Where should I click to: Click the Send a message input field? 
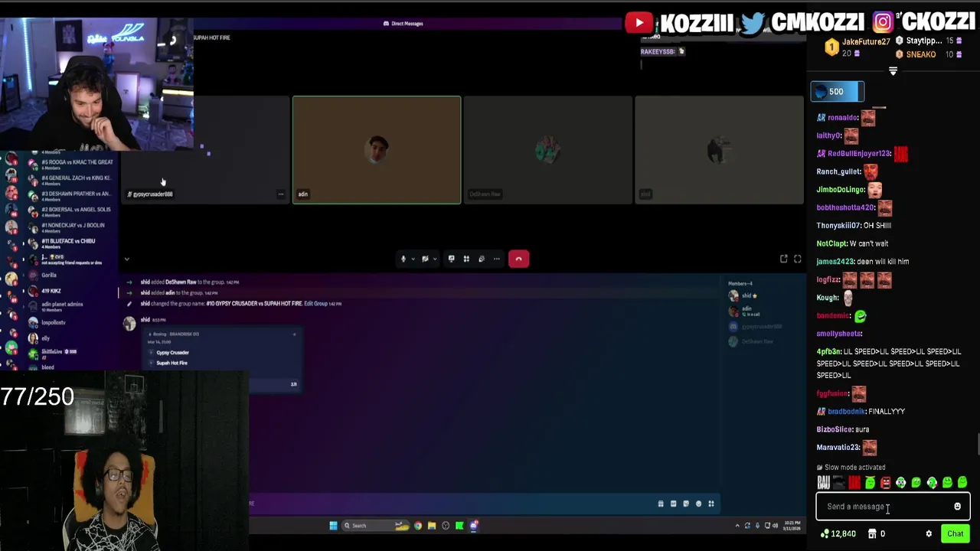click(x=893, y=507)
